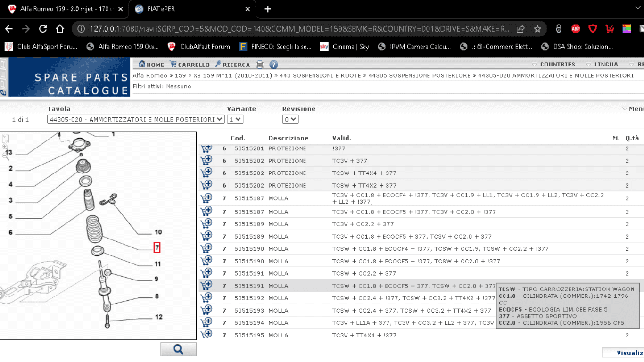Zoom in on the parts diagram
Screen dimensions: 644x362
pos(5,148)
